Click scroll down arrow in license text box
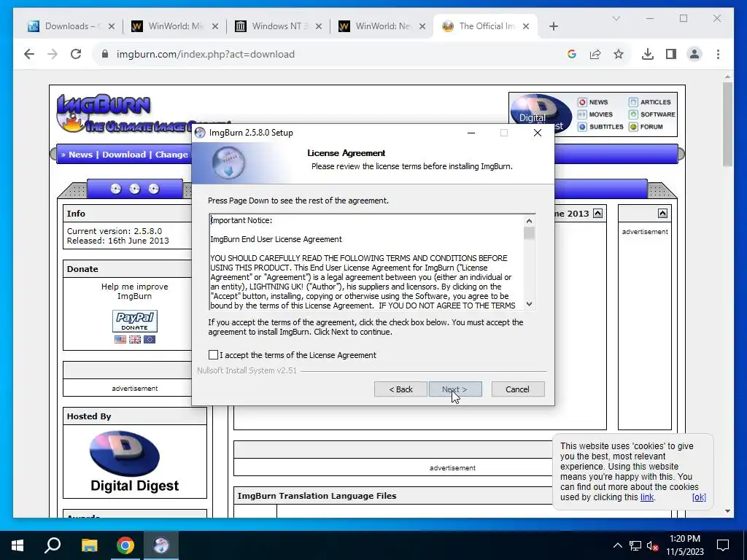 pos(529,304)
